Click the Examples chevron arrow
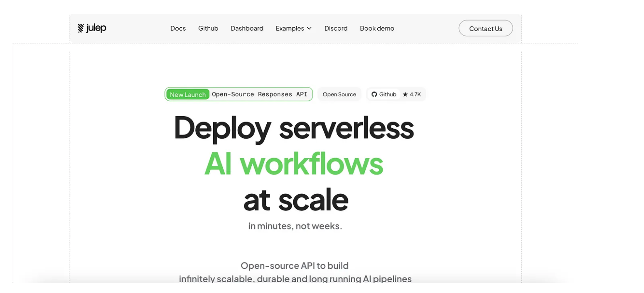 (309, 29)
